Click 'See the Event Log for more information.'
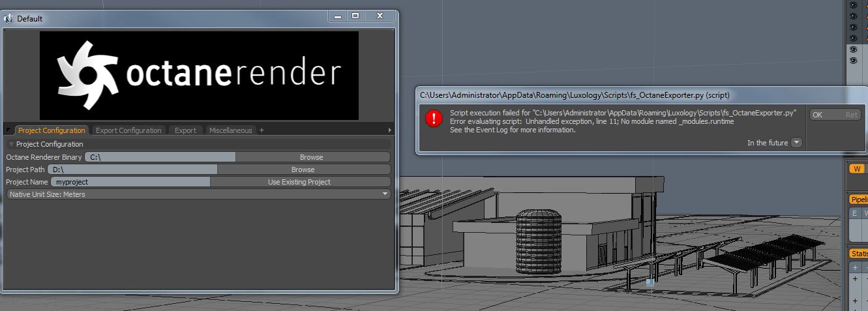868x311 pixels. pyautogui.click(x=513, y=130)
